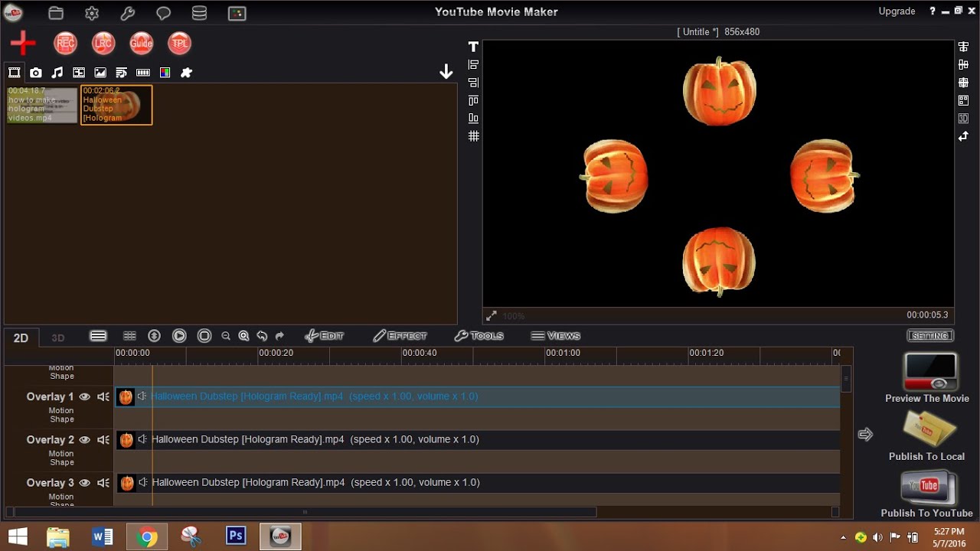Select Halloween Dubstep media thumbnail
Viewport: 980px width, 551px height.
coord(116,105)
